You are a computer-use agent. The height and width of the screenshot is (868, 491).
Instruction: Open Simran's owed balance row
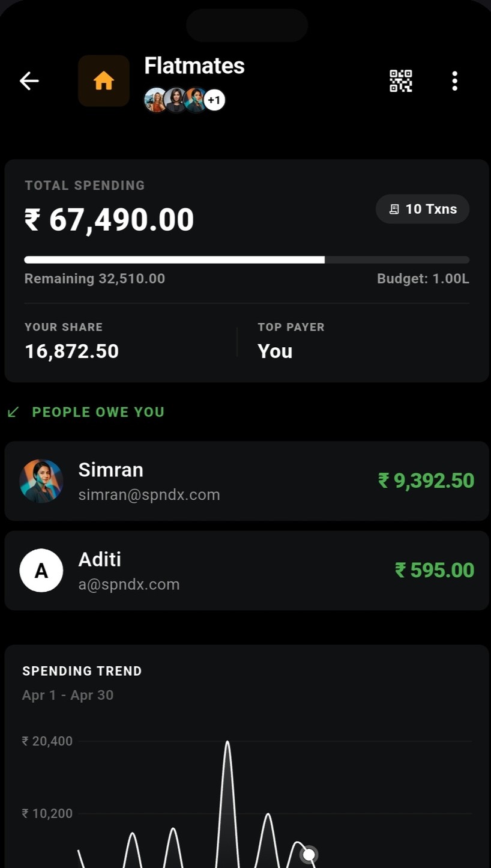(x=247, y=481)
